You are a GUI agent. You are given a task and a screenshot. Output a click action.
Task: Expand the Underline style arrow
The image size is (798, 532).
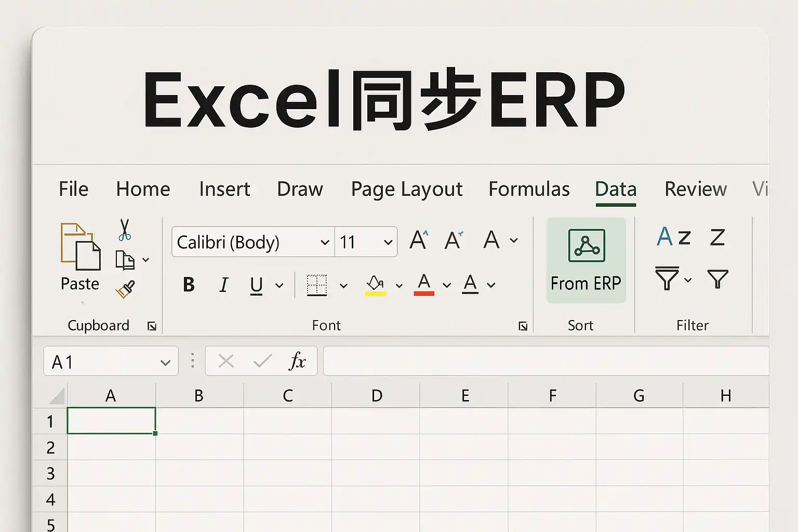(x=279, y=285)
